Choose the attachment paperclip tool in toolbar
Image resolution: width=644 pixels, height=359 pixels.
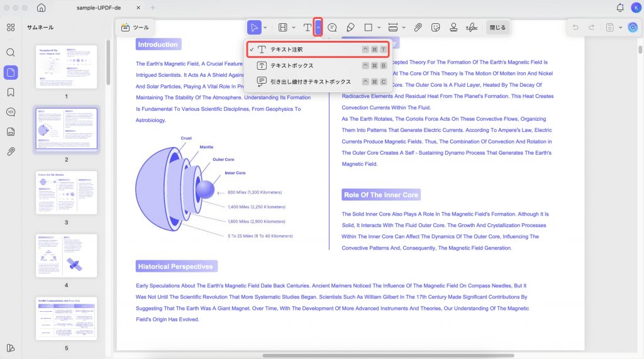pyautogui.click(x=418, y=28)
